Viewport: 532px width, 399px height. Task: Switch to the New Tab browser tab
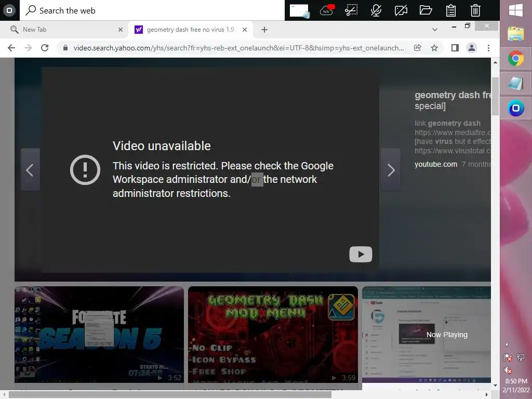[x=64, y=30]
